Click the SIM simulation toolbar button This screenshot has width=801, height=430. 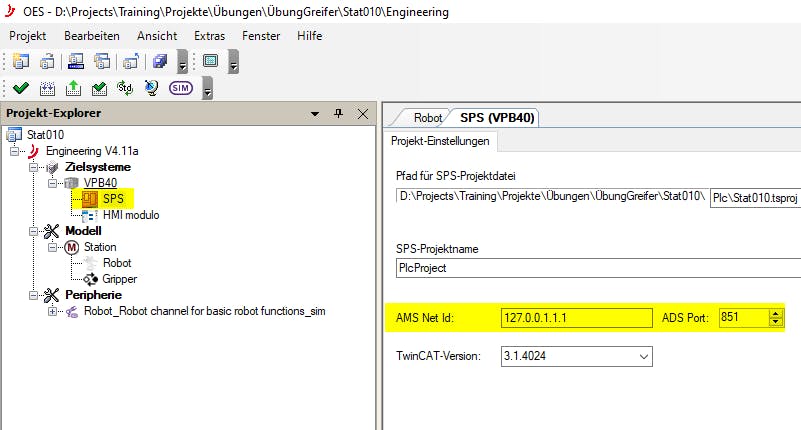coord(181,88)
